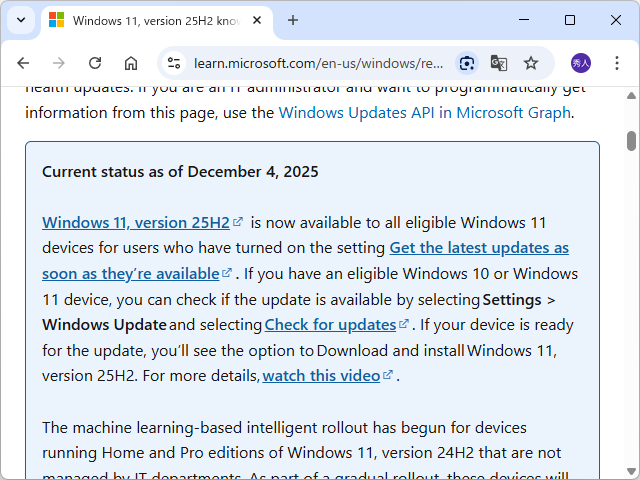Screen dimensions: 640x480
Task: Click the bold Settings text
Action: [x=512, y=300]
